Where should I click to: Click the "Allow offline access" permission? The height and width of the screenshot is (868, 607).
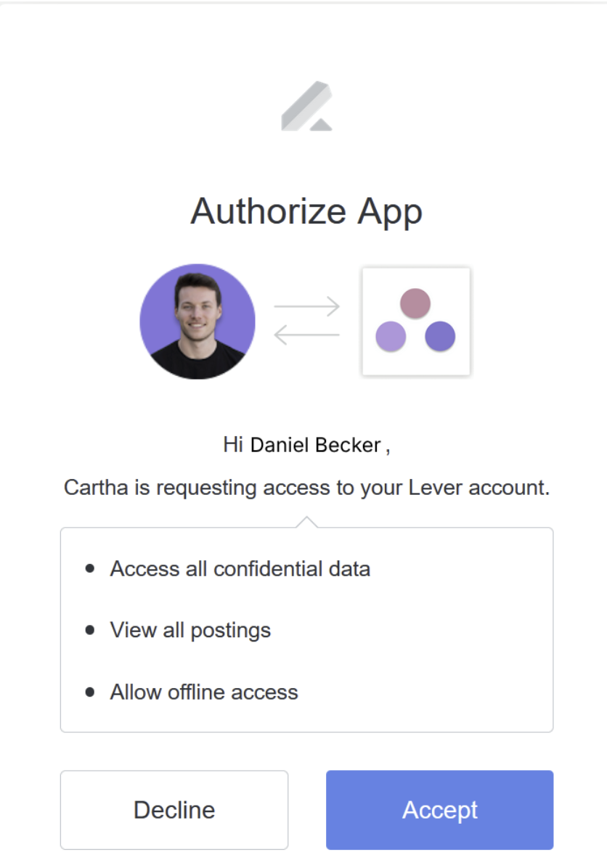click(204, 692)
